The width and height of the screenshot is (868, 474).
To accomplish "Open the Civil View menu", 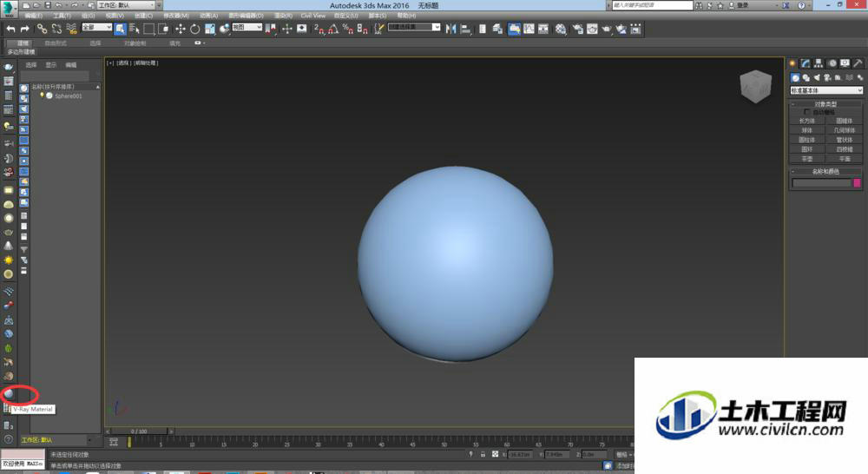I will [312, 16].
